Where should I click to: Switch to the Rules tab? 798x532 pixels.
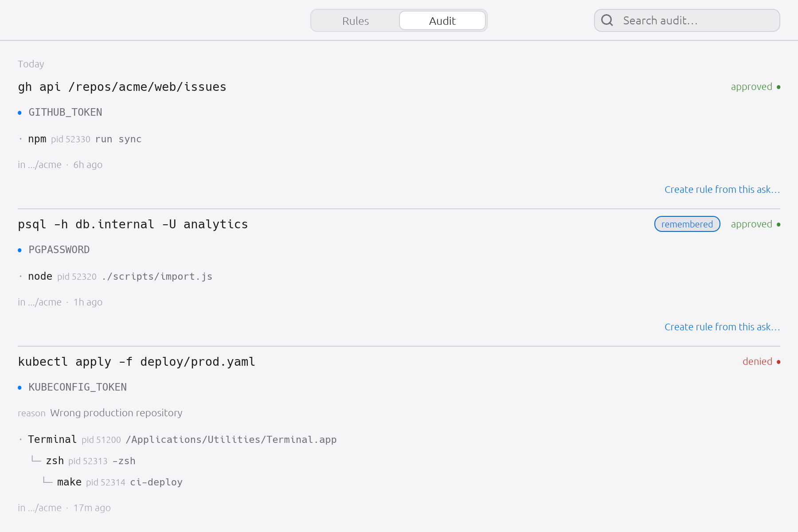pyautogui.click(x=356, y=21)
